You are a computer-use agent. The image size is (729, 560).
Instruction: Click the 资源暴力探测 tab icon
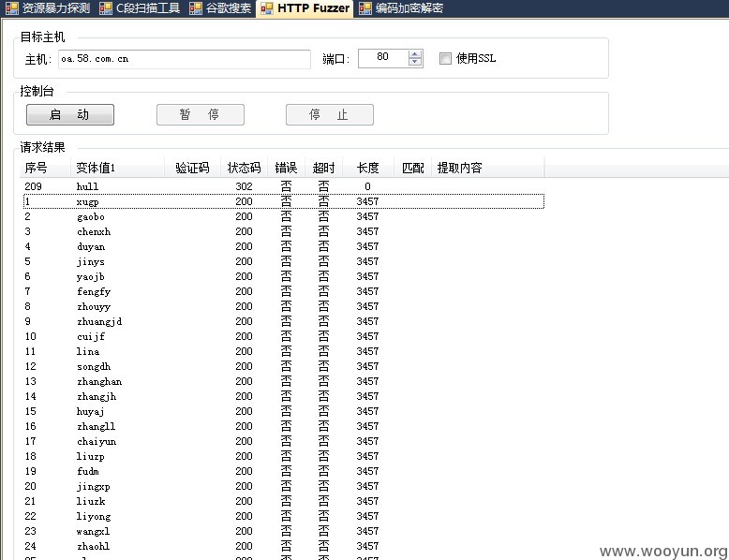(11, 8)
